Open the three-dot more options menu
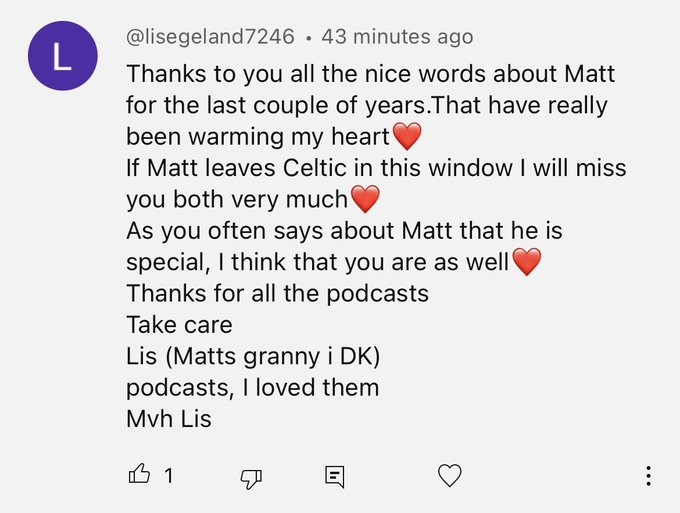 tap(648, 476)
